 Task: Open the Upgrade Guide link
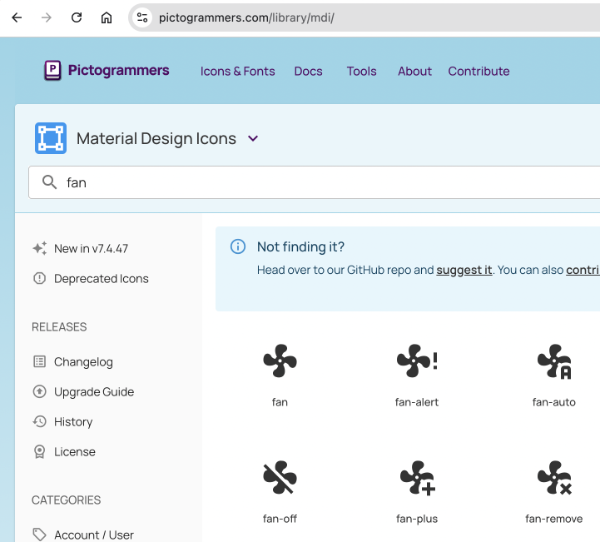(94, 392)
